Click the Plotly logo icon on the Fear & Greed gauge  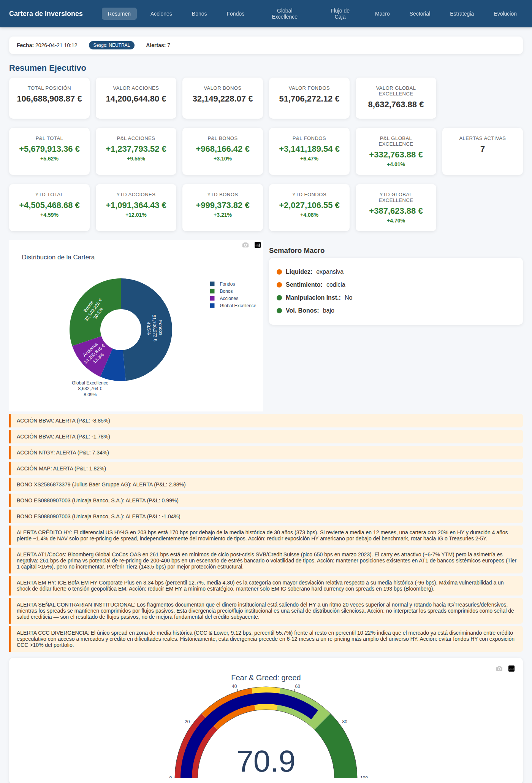(x=511, y=669)
